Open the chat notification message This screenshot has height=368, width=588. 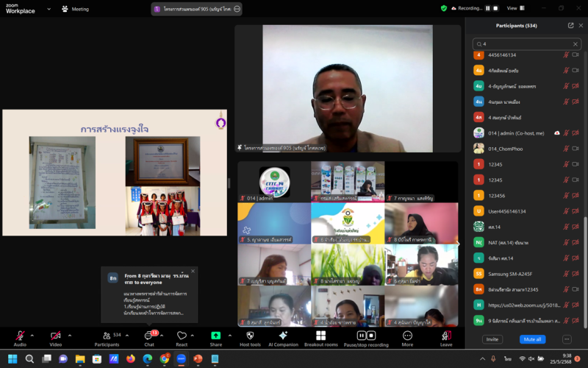click(149, 295)
